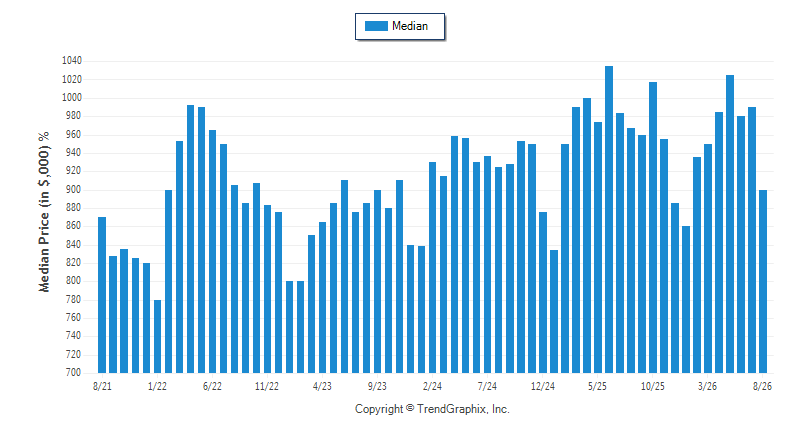
Task: Select the bar above the 12/24 label
Action: click(543, 293)
